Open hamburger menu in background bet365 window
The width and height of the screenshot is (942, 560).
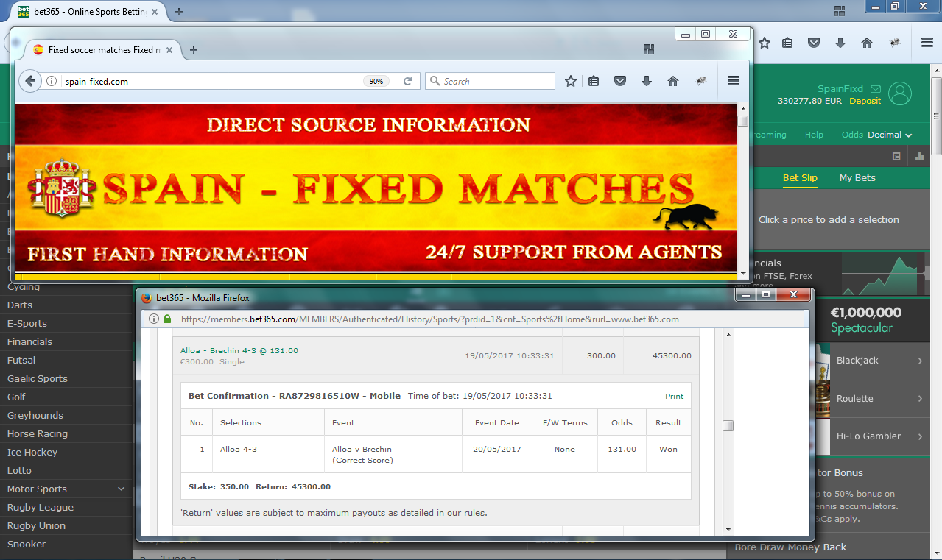point(927,43)
